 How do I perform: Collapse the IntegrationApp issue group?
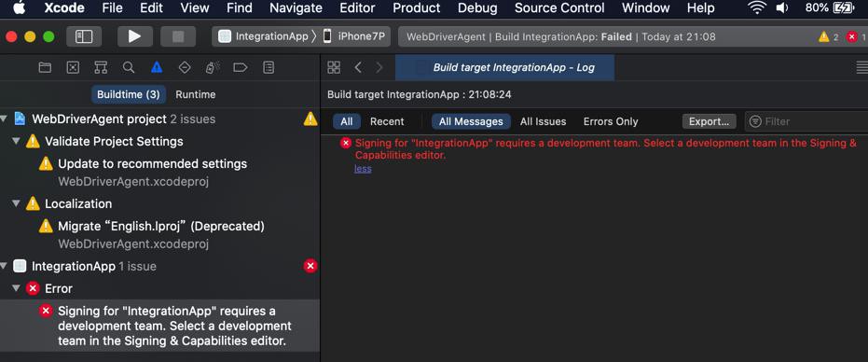tap(5, 266)
